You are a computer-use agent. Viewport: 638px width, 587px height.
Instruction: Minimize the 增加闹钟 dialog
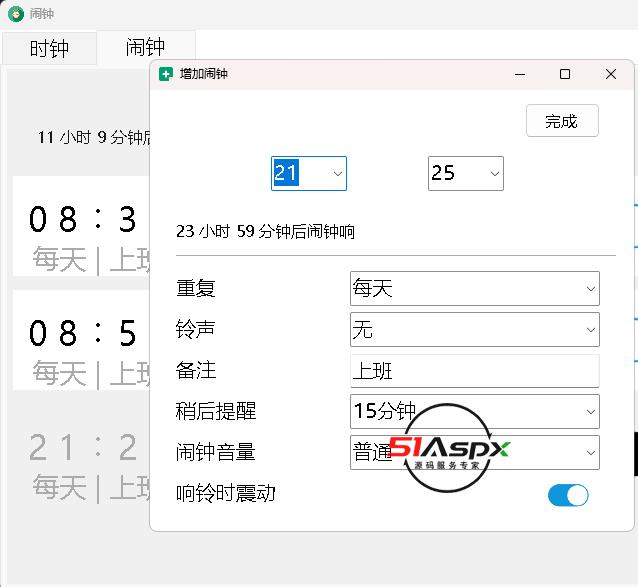(x=520, y=74)
